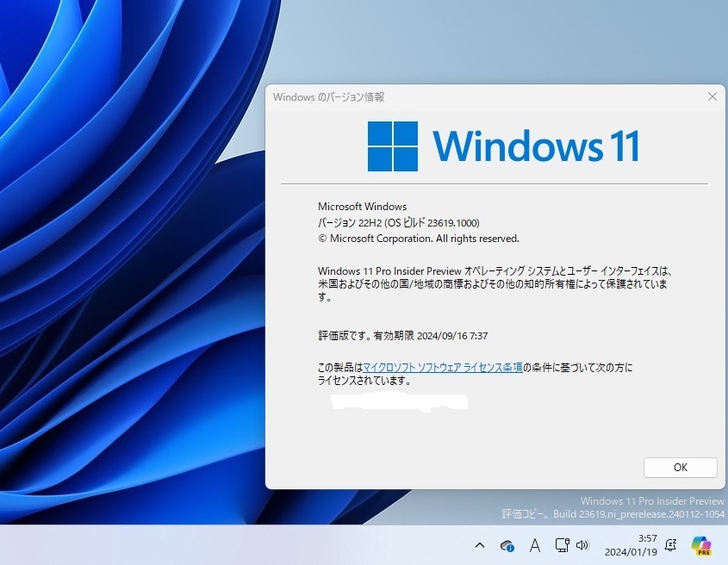Click 'Windows 11 Pro Insider Preview オペレーティング' paragraph
Image resolution: width=728 pixels, height=565 pixels.
(495, 283)
